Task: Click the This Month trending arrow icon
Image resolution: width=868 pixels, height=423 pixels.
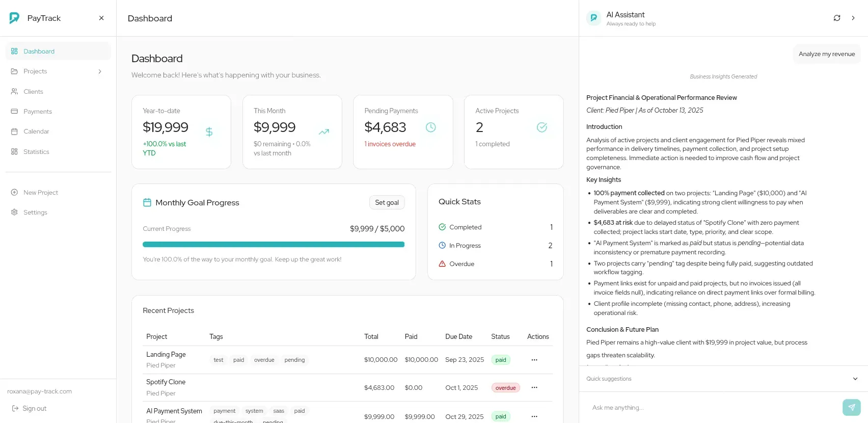Action: pyautogui.click(x=324, y=132)
